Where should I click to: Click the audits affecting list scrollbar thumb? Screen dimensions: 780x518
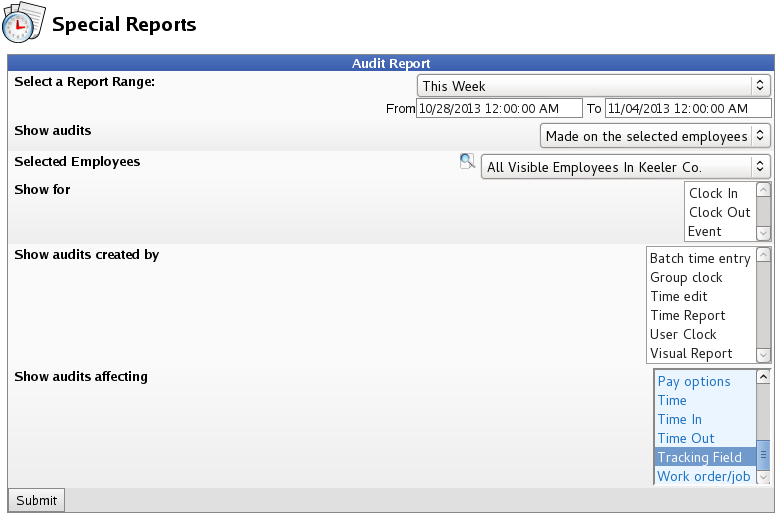[763, 455]
